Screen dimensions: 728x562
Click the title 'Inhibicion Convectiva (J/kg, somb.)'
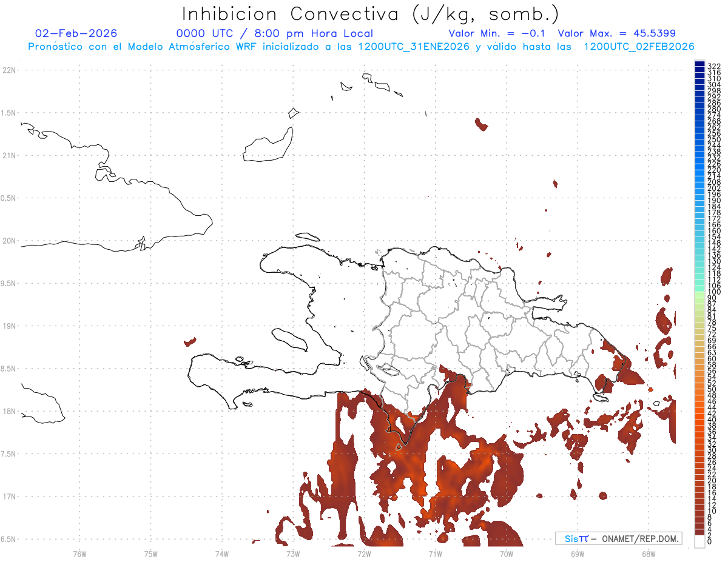(x=371, y=15)
